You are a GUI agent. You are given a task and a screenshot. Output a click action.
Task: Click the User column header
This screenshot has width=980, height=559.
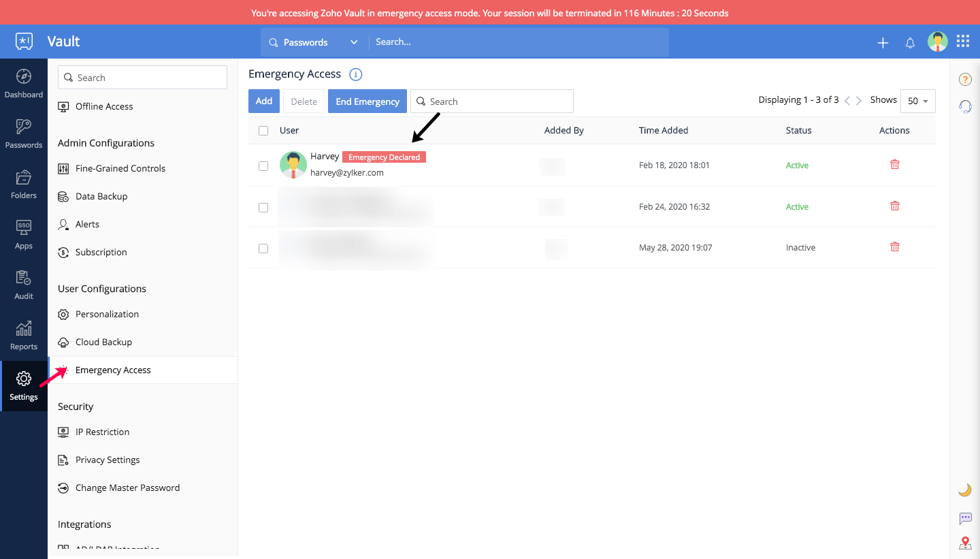pos(289,130)
